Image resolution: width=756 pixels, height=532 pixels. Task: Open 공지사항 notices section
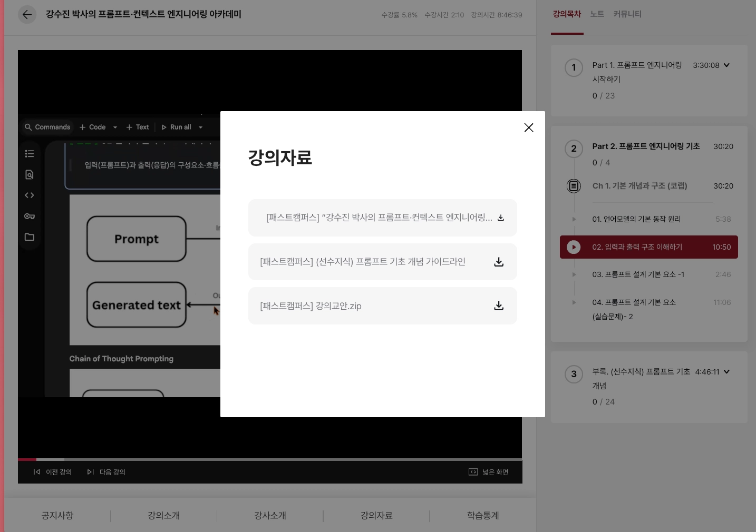[x=57, y=515]
